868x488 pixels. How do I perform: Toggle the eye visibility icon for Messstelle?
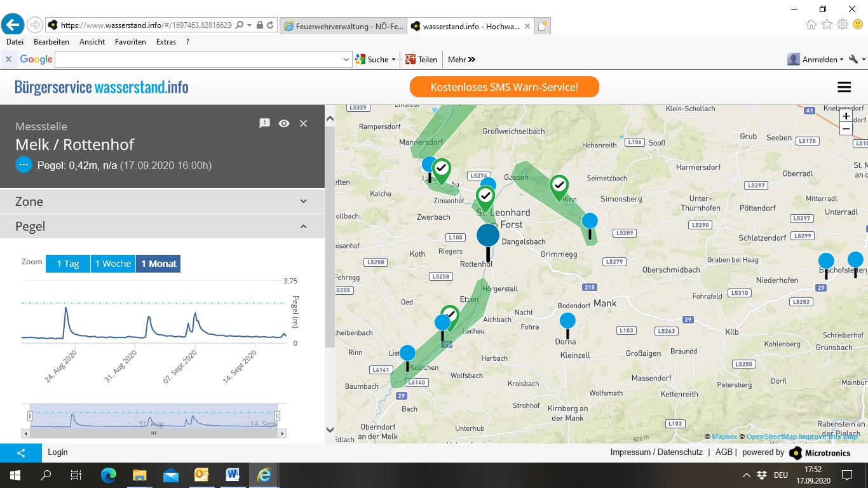[284, 123]
